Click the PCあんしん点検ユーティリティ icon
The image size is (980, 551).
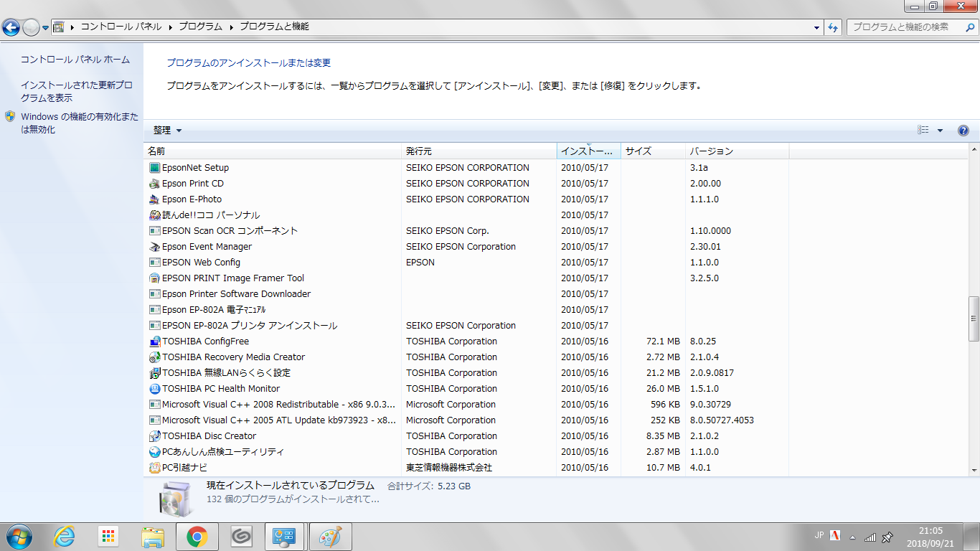[x=154, y=452]
